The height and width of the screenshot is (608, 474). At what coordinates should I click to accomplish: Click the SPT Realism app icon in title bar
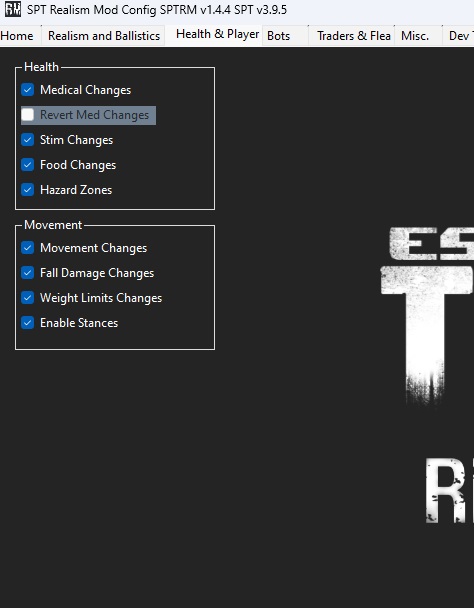click(x=13, y=9)
